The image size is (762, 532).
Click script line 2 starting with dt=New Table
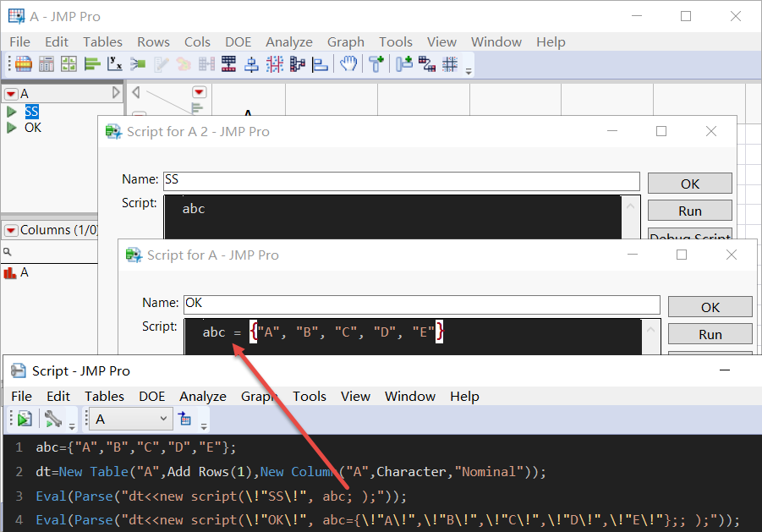click(291, 472)
